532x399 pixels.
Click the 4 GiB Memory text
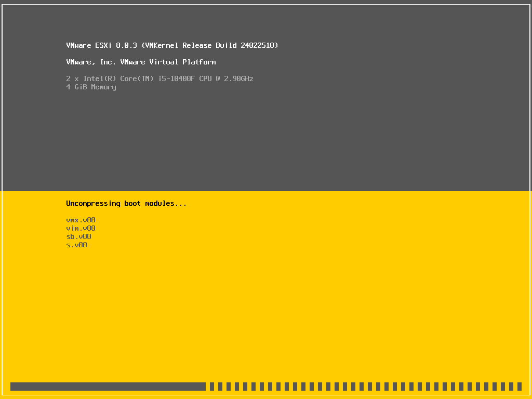[91, 87]
